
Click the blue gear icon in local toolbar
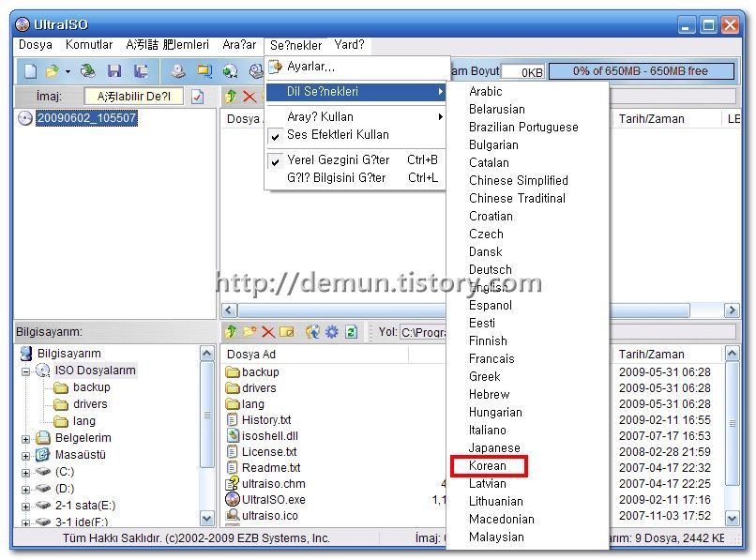(332, 332)
